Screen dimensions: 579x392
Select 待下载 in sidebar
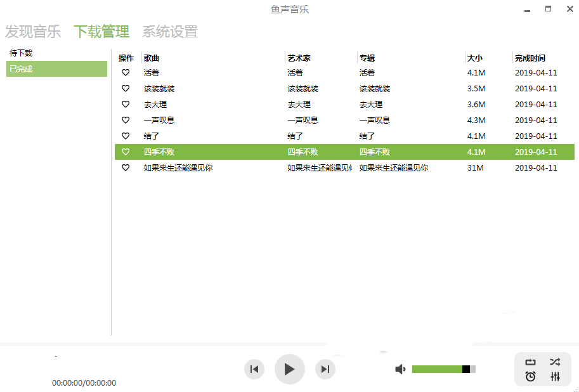(21, 53)
